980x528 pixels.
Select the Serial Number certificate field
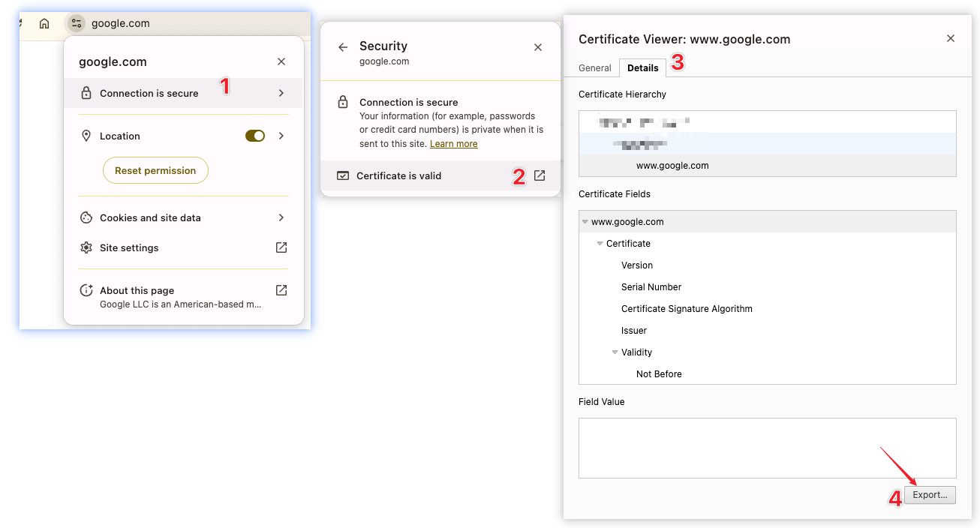point(651,287)
